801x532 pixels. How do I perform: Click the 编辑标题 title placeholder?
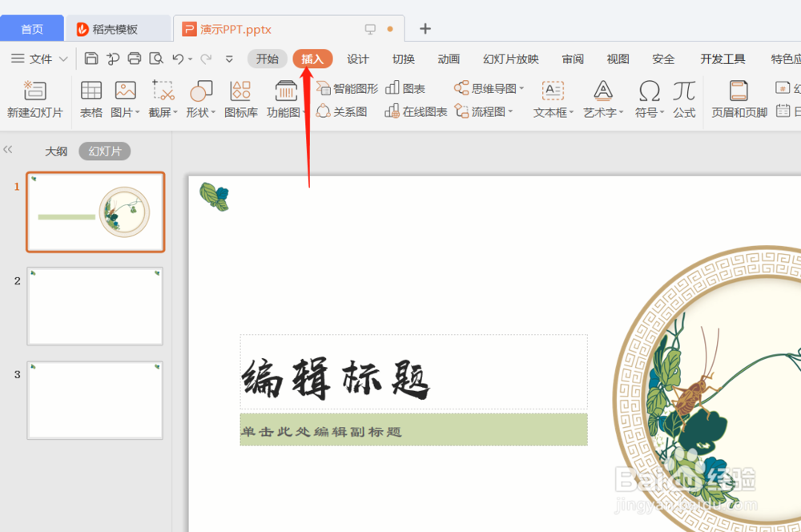[414, 372]
